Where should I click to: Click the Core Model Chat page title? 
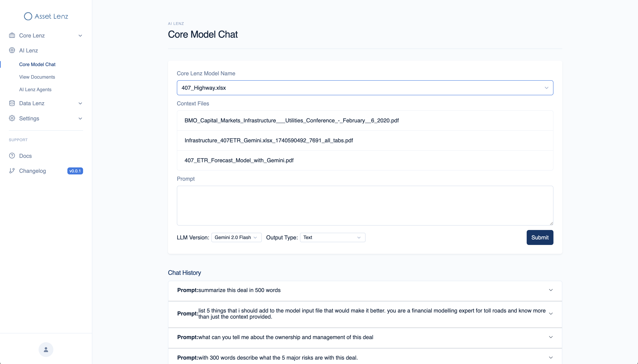pos(203,35)
